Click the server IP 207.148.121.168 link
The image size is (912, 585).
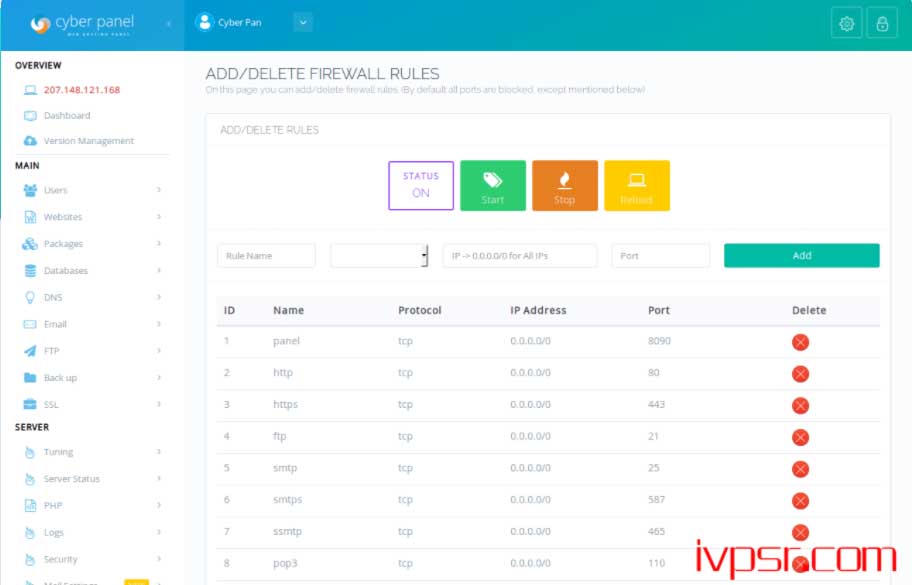tap(82, 90)
